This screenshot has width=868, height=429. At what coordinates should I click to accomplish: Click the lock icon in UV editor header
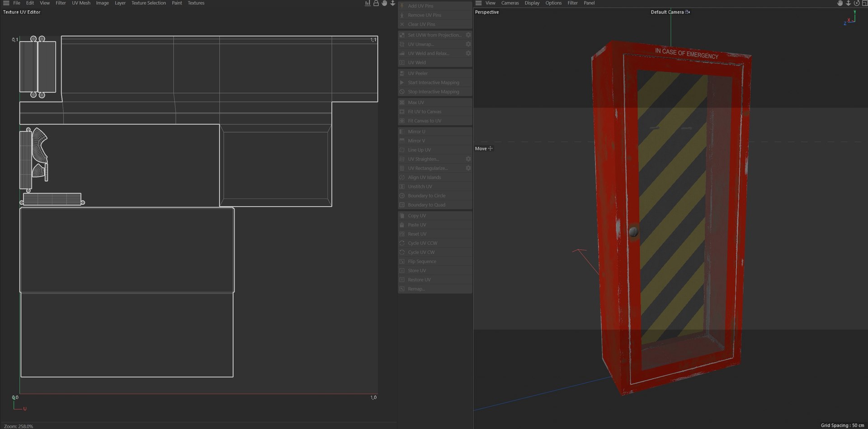click(x=376, y=3)
